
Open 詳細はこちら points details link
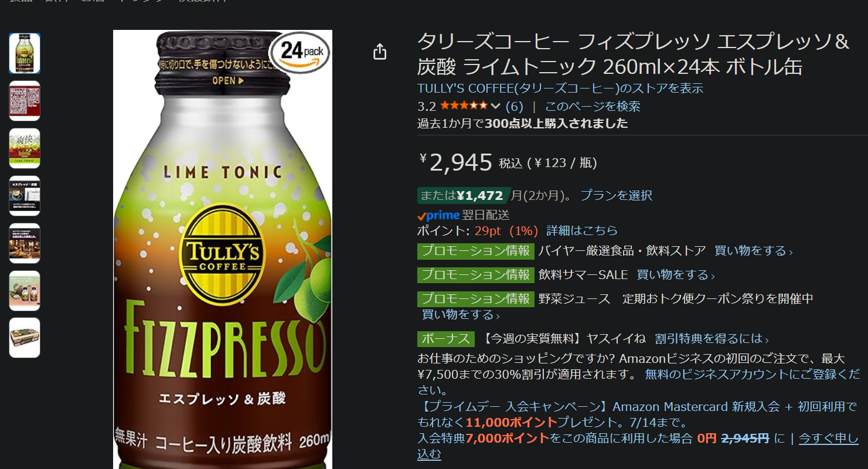[x=582, y=230]
